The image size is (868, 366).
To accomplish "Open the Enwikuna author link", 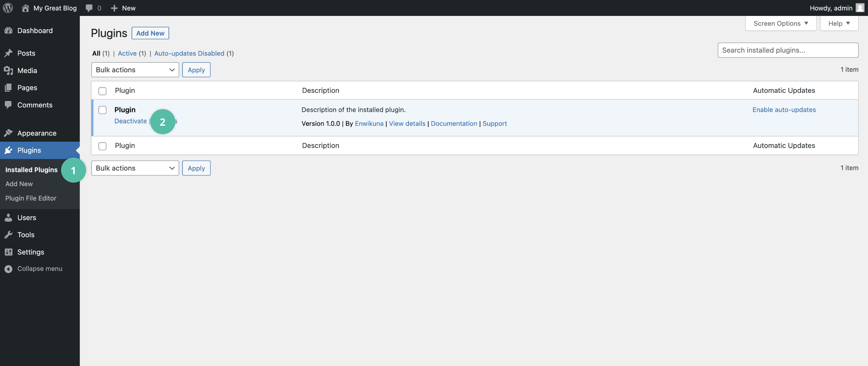I will 369,124.
